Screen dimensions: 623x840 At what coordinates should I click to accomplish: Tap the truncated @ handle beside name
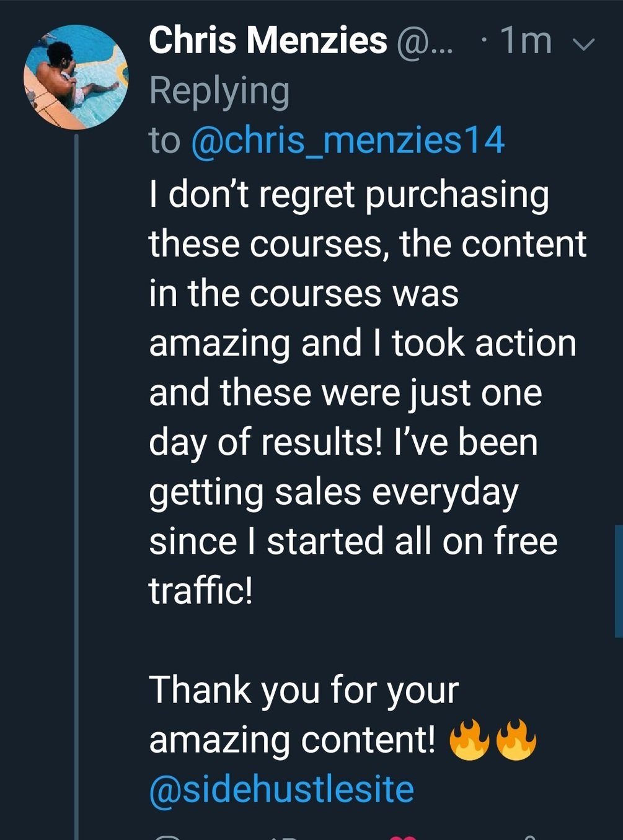[425, 43]
